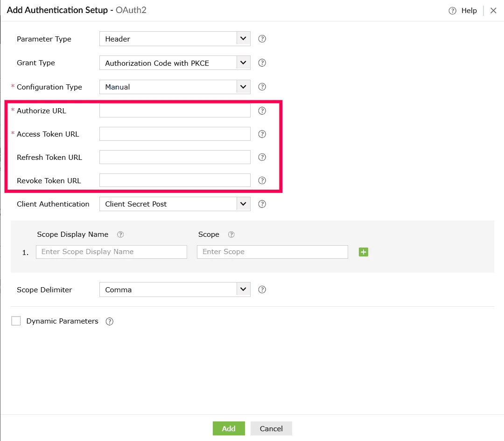The height and width of the screenshot is (441, 504).
Task: View help for Scope Display Name
Action: click(x=120, y=234)
